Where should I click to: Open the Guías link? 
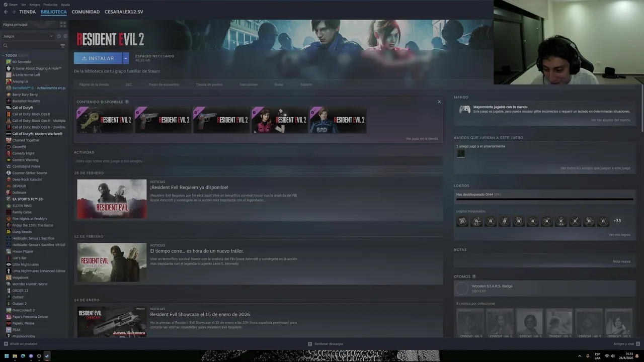279,84
